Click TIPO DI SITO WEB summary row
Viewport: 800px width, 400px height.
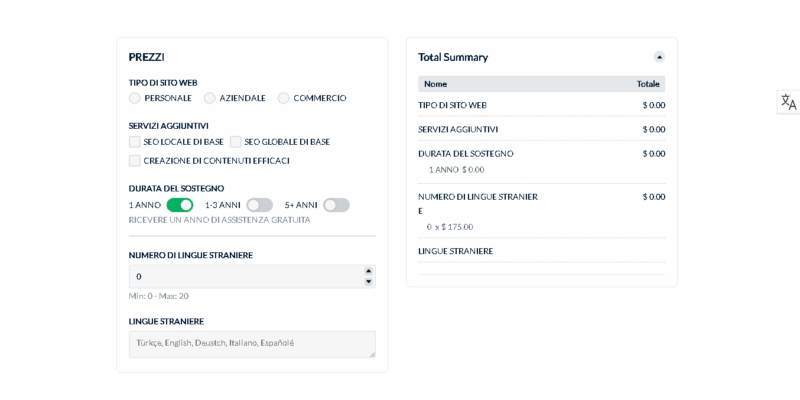click(x=541, y=105)
